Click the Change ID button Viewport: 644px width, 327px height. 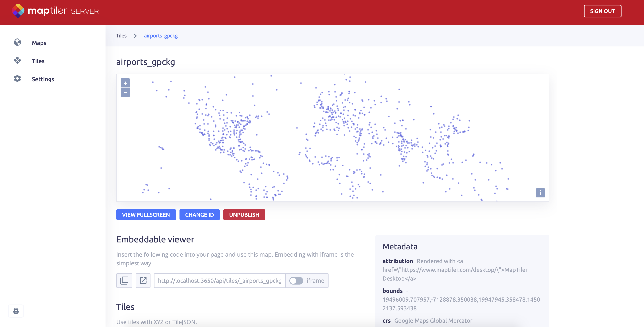[x=199, y=215]
